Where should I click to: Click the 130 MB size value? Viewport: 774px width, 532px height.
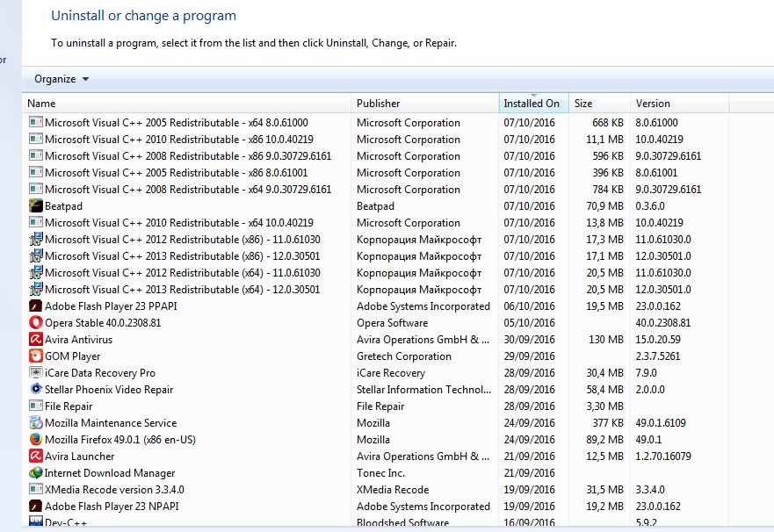(606, 340)
